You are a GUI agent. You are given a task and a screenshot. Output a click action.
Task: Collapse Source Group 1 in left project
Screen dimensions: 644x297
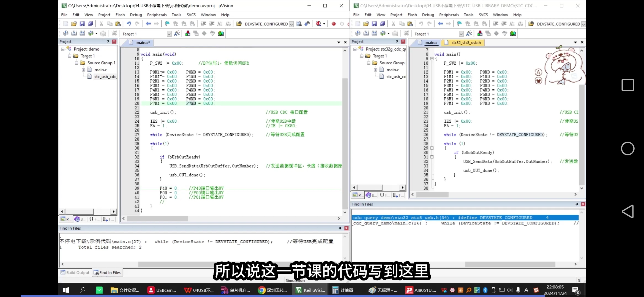click(x=77, y=63)
